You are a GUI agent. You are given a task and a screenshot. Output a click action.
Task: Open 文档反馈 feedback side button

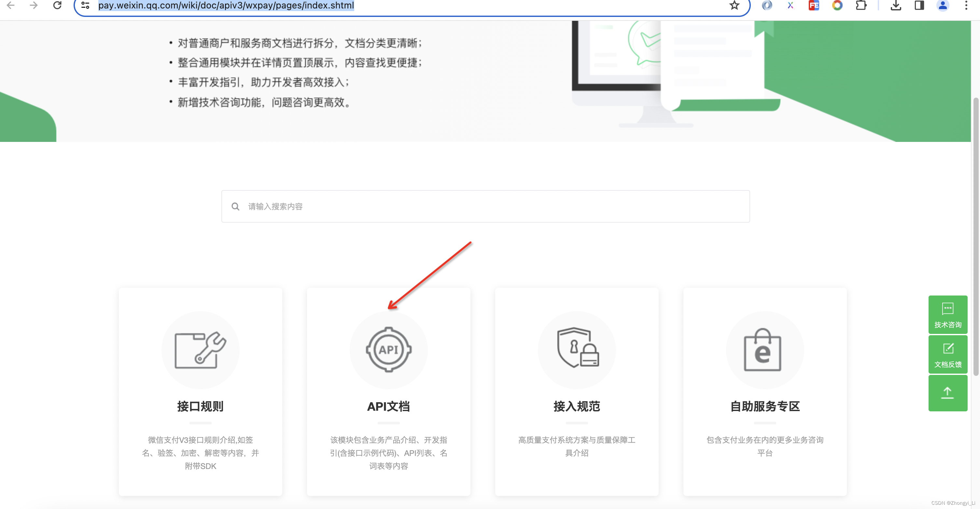click(947, 354)
